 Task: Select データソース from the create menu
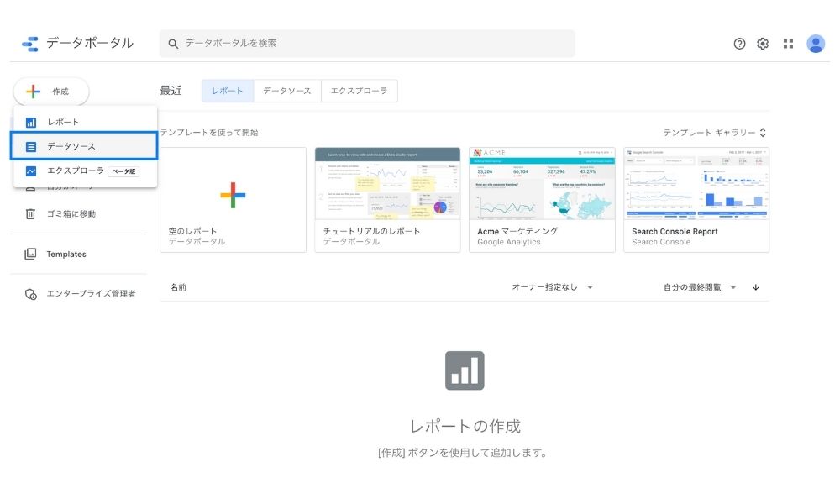coord(84,146)
